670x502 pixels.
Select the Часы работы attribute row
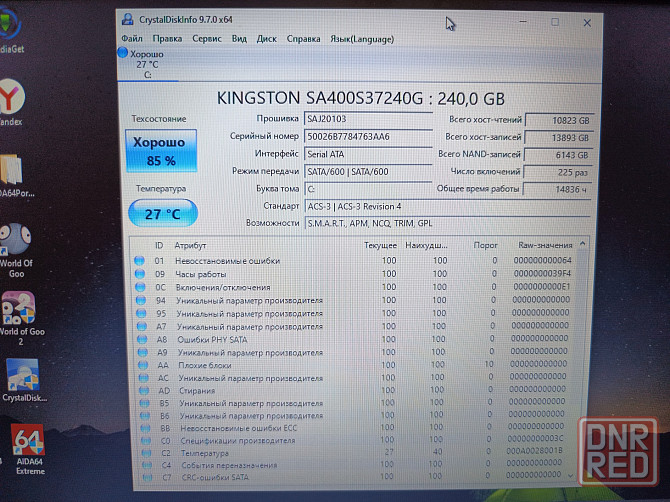pyautogui.click(x=355, y=273)
